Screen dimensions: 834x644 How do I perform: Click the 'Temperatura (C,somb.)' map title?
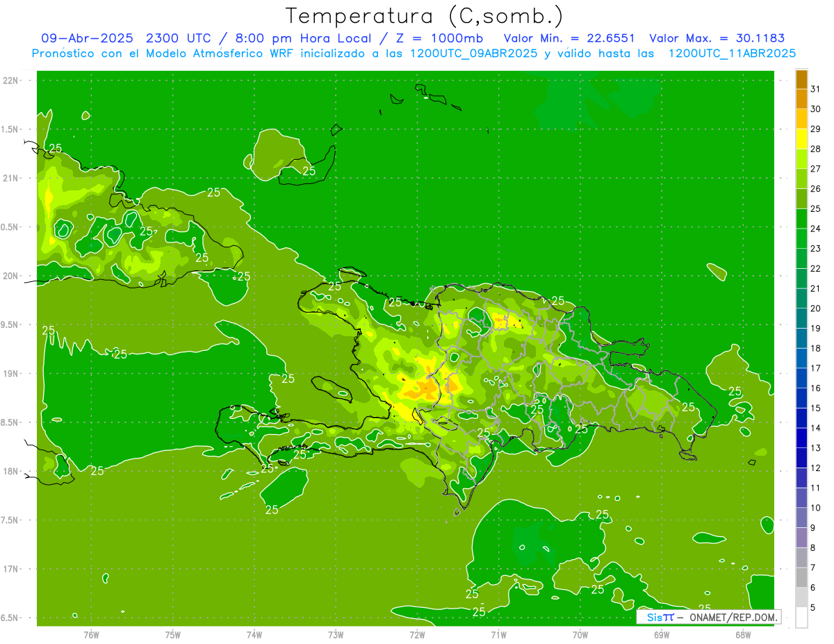coord(425,16)
